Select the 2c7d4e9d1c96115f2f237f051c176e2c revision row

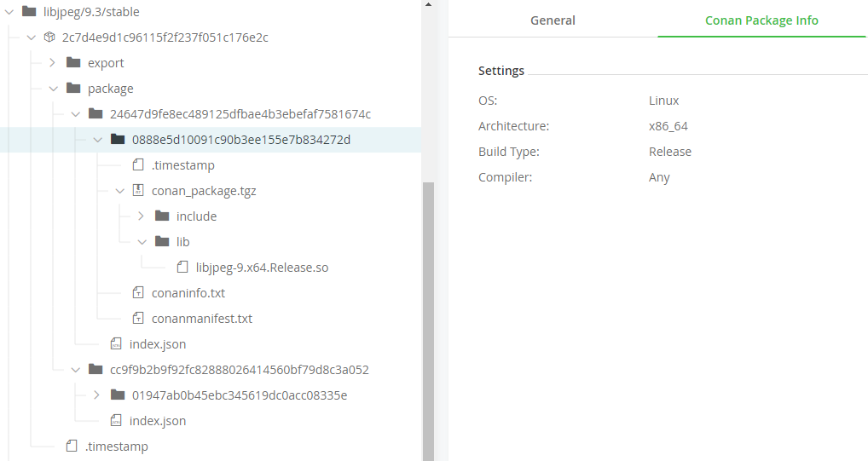pyautogui.click(x=165, y=37)
